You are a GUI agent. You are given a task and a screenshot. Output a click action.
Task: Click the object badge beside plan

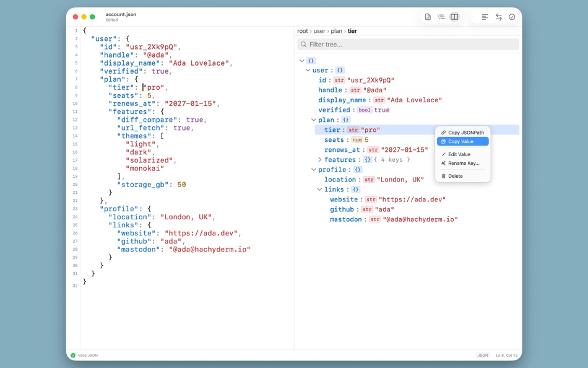(x=346, y=120)
